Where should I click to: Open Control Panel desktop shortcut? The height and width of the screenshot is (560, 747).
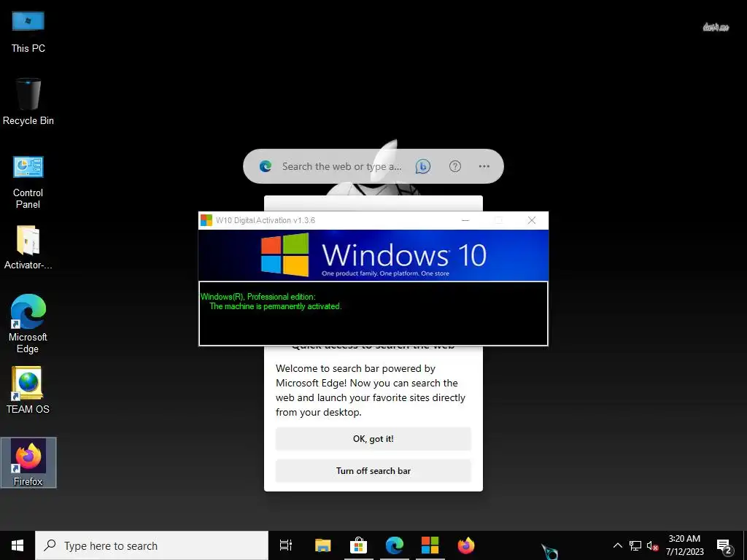point(28,182)
